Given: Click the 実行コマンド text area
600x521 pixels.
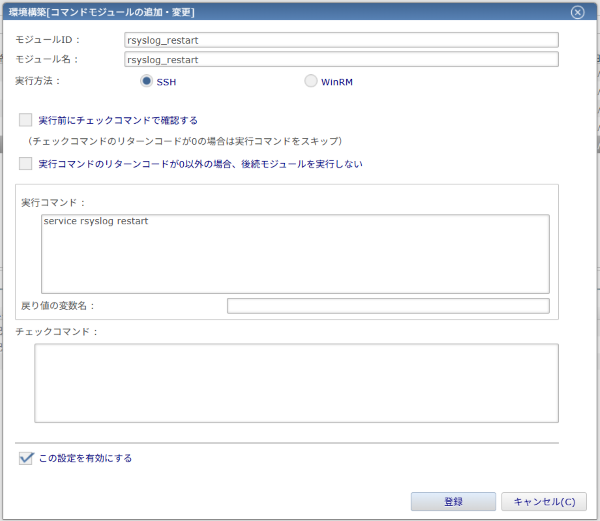Looking at the screenshot, I should click(x=295, y=253).
